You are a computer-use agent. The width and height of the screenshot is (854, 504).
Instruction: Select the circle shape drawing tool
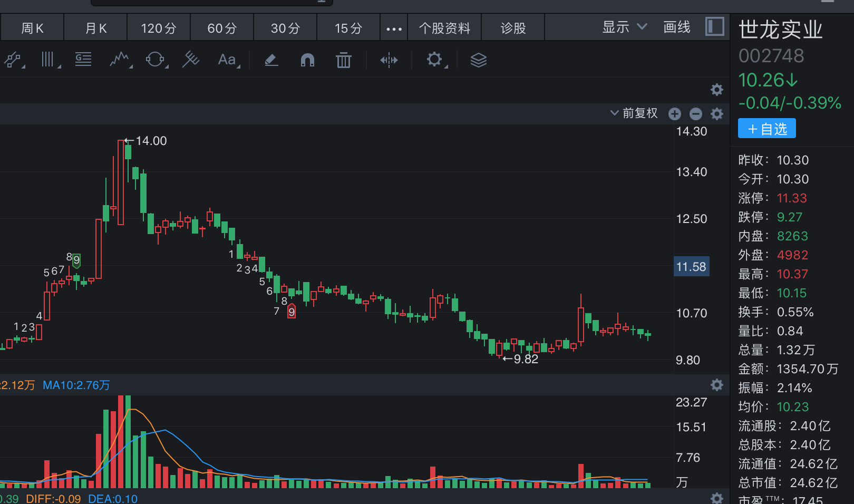click(155, 60)
